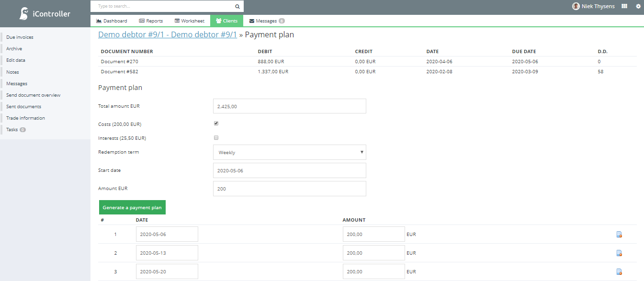Open Messages in the sidebar
This screenshot has height=281, width=644.
point(17,83)
